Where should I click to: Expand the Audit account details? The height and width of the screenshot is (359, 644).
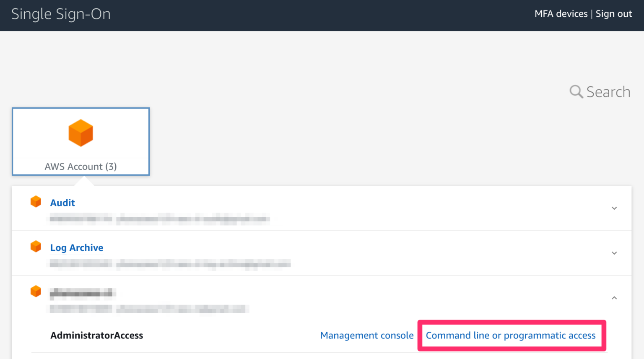click(x=614, y=208)
